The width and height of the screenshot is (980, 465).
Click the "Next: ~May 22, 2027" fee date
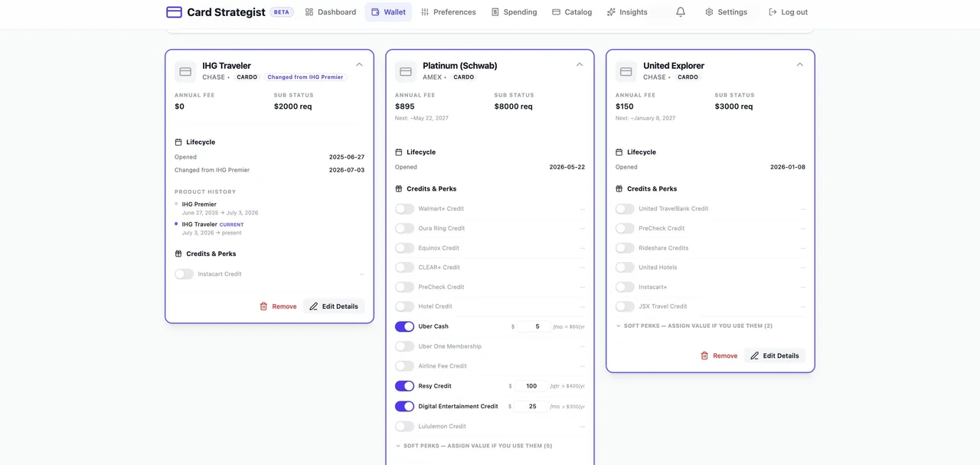click(x=422, y=118)
